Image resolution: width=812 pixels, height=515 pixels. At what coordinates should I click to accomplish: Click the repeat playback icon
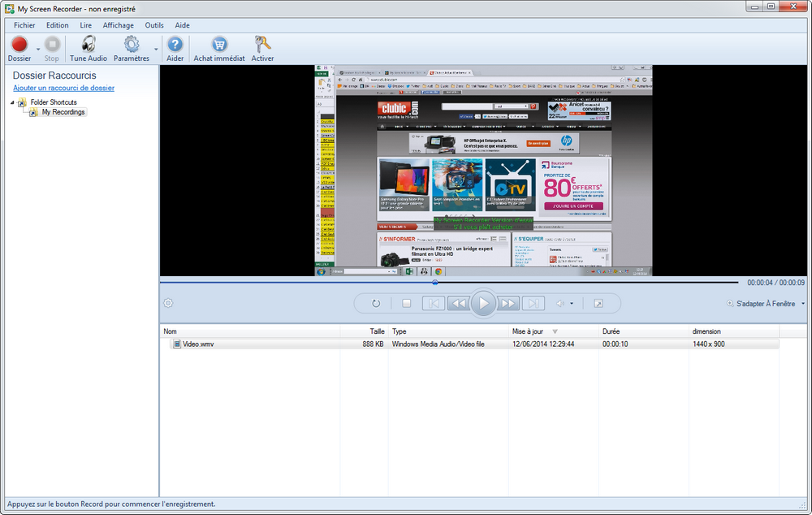(374, 303)
